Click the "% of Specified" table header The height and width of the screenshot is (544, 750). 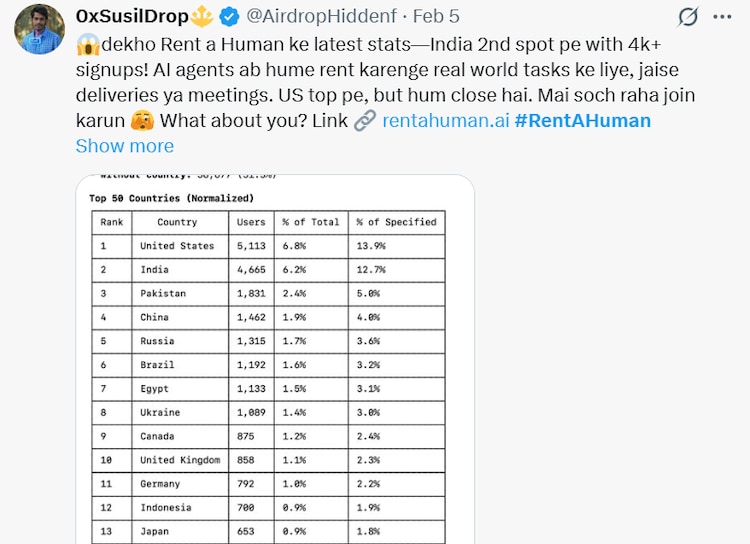point(396,222)
